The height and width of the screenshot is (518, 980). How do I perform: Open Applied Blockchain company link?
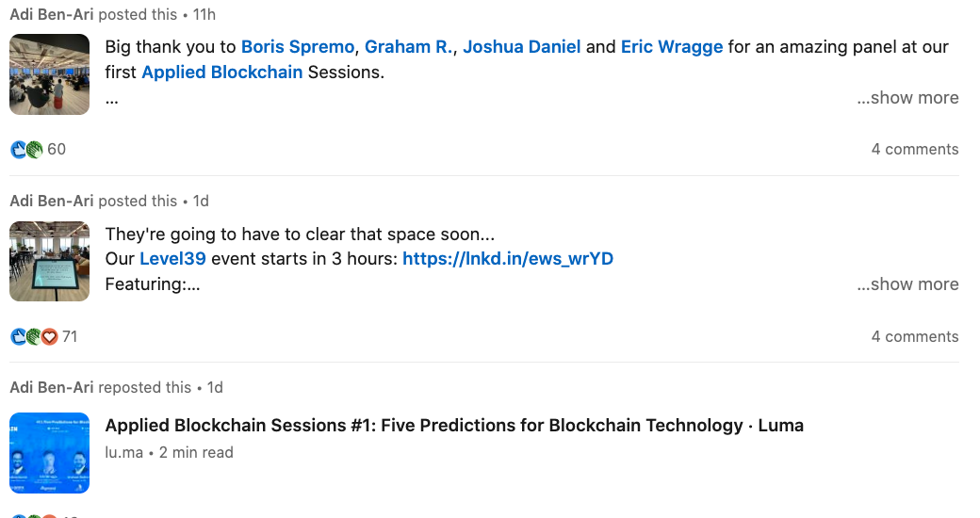[x=221, y=73]
